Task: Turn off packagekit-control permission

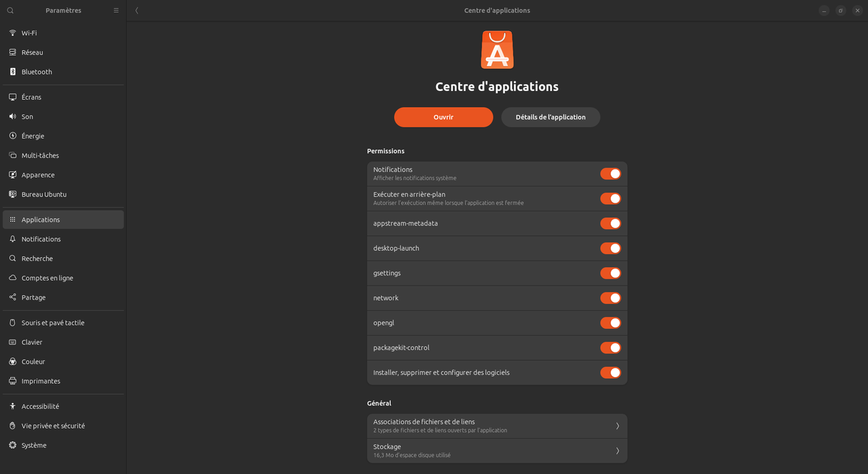Action: point(610,348)
